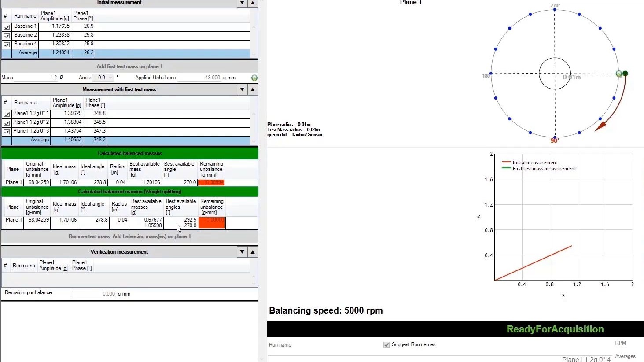Select the Baseline 1 run name cell
The image size is (644, 362).
point(25,26)
